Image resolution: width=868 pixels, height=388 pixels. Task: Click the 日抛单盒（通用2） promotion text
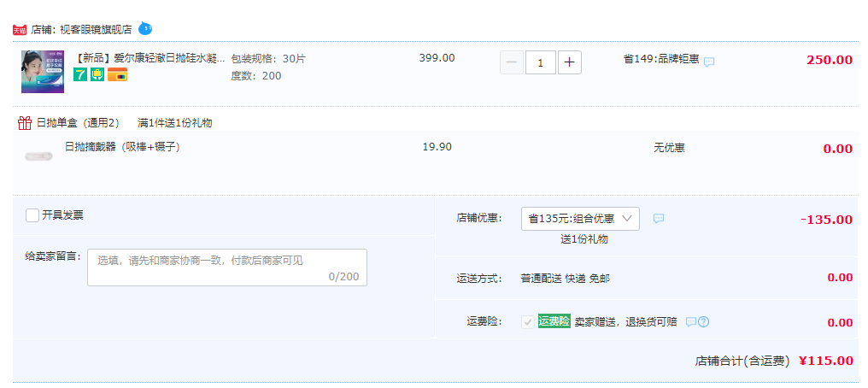tap(78, 123)
